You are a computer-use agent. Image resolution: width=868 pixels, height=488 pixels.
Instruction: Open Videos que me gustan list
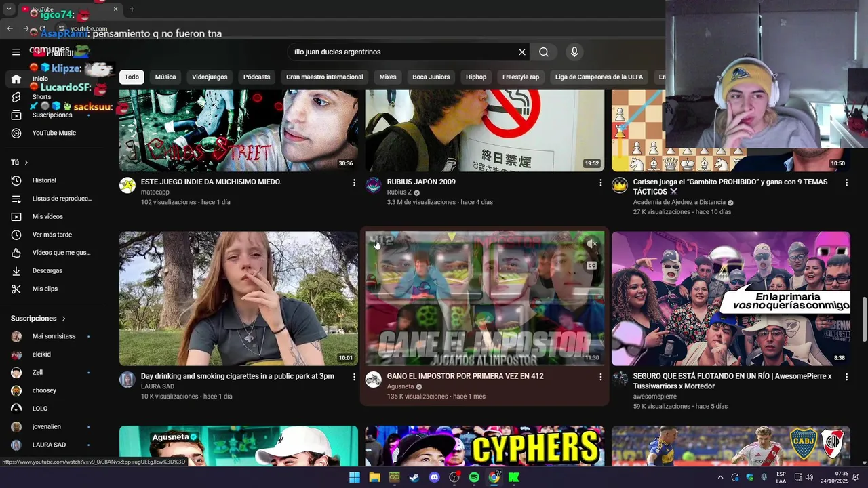coord(54,253)
